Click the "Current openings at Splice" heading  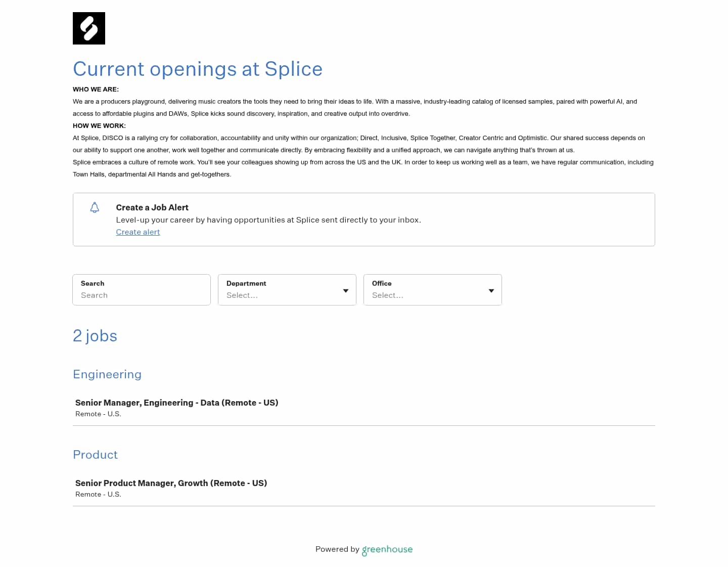tap(198, 69)
